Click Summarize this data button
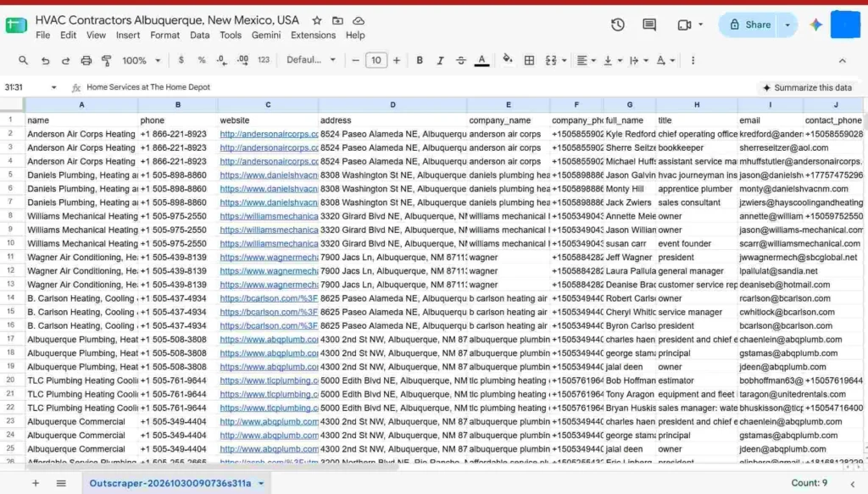Screen dimensions: 868x494 807,87
